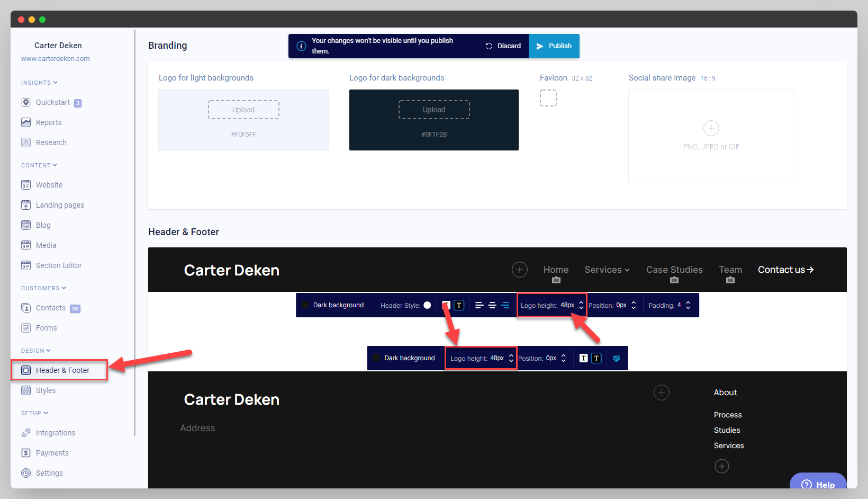Open the Research section via its icon
Viewport: 868px width, 499px height.
click(26, 142)
